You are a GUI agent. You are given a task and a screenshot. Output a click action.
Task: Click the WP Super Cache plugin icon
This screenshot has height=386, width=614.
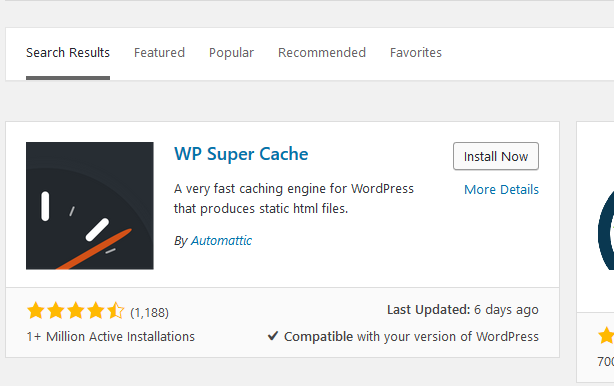coord(90,206)
